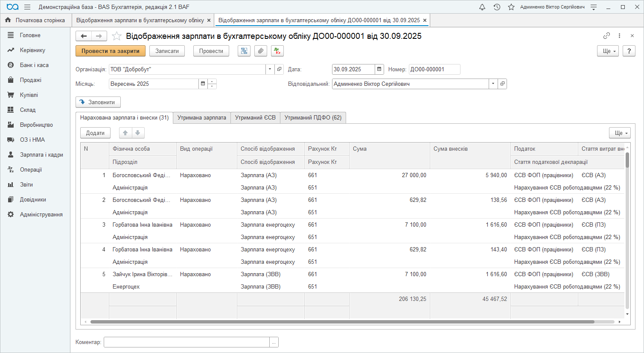Viewport: 644px width, 353px height.
Task: Open the Зарплата і кадри section
Action: click(x=41, y=155)
